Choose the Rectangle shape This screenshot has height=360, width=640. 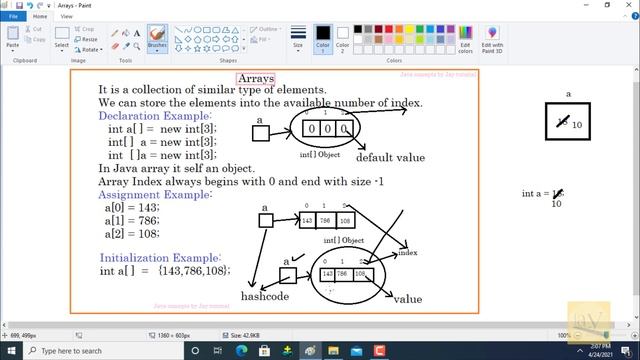click(x=207, y=30)
